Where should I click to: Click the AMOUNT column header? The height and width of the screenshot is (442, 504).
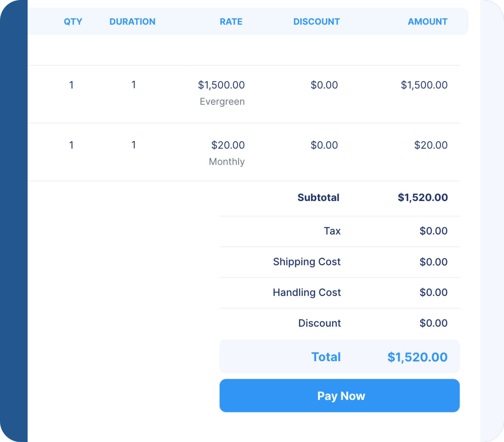(428, 22)
